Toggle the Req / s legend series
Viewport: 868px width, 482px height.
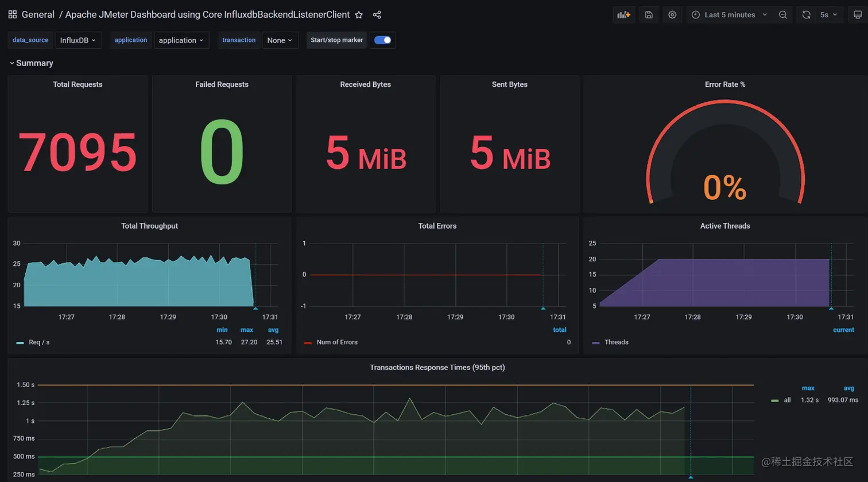pyautogui.click(x=39, y=342)
